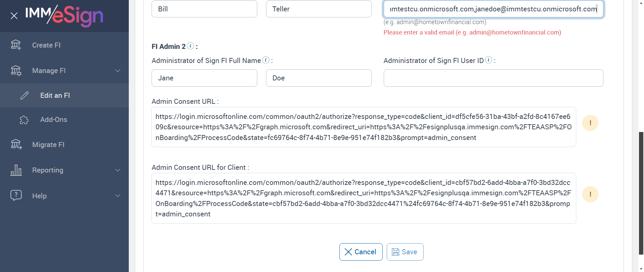Click info icon next to Sign FI User ID

[x=489, y=60]
